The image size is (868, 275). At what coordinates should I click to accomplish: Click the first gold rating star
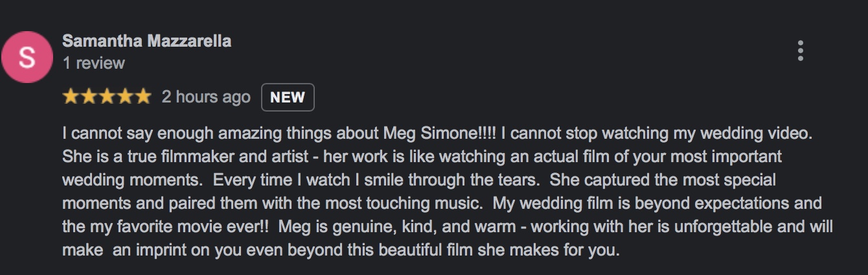[71, 97]
